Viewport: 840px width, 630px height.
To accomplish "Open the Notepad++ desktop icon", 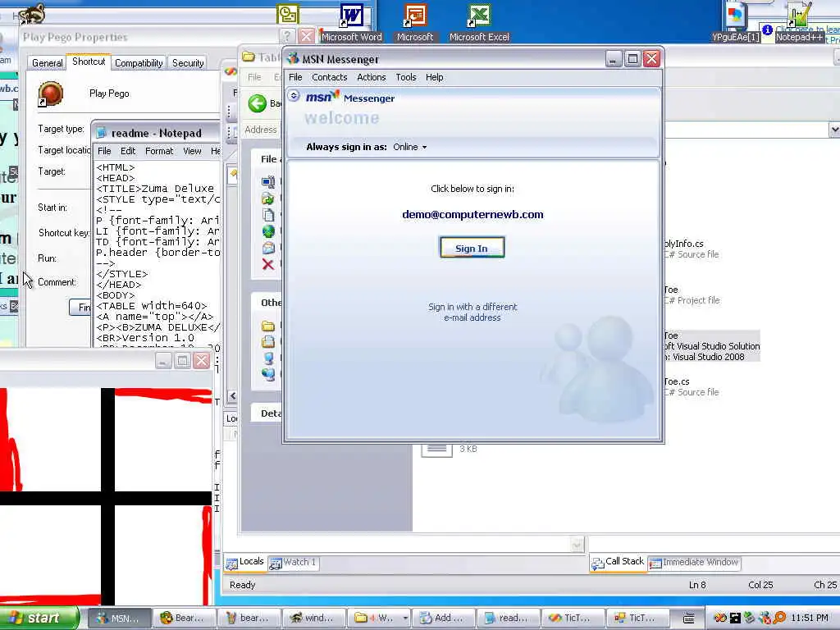I will [799, 22].
